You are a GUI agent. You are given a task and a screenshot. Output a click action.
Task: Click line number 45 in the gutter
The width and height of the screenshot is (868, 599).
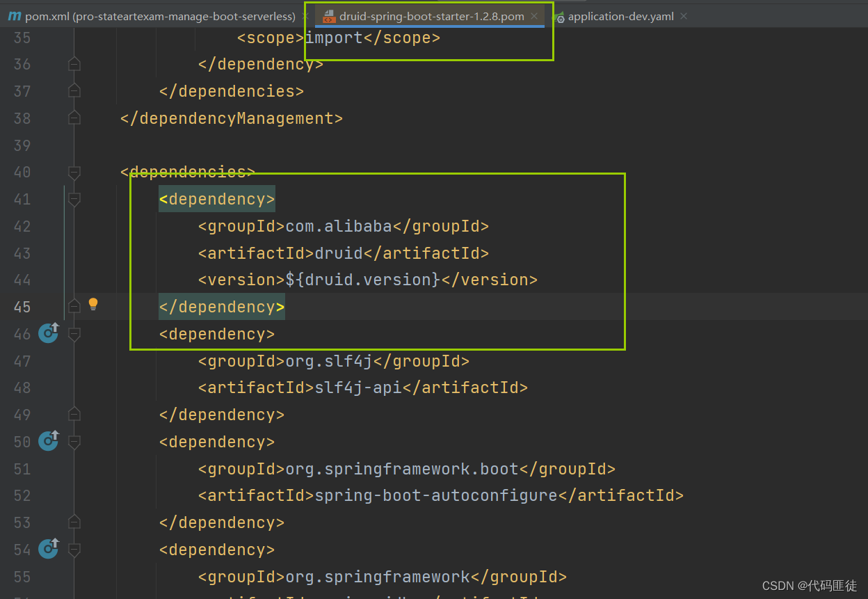pyautogui.click(x=22, y=306)
